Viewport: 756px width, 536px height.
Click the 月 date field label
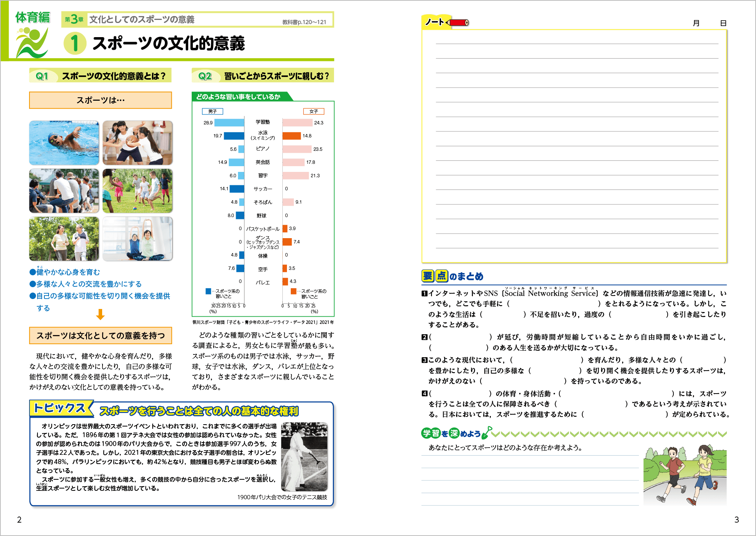[696, 23]
